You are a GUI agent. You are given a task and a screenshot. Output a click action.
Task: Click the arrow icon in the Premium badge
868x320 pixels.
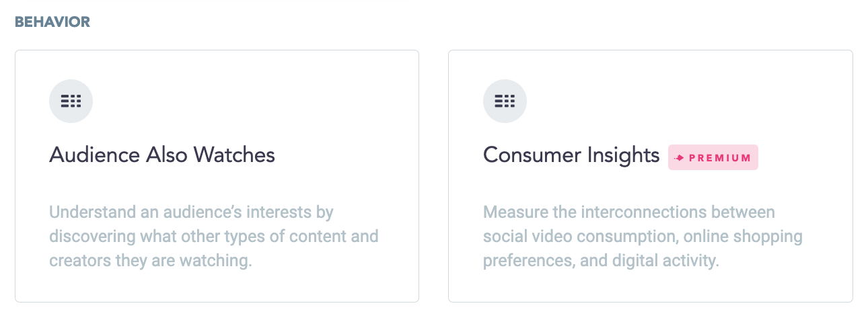point(679,158)
